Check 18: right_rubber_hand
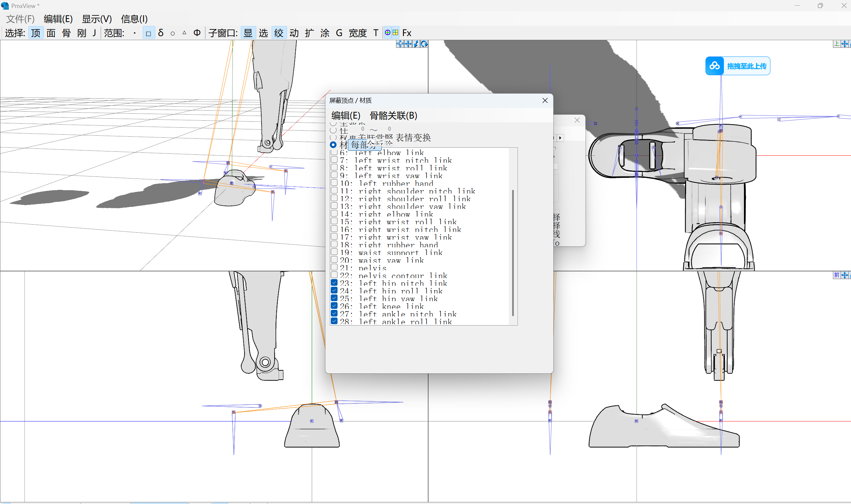The image size is (851, 504). click(x=334, y=244)
